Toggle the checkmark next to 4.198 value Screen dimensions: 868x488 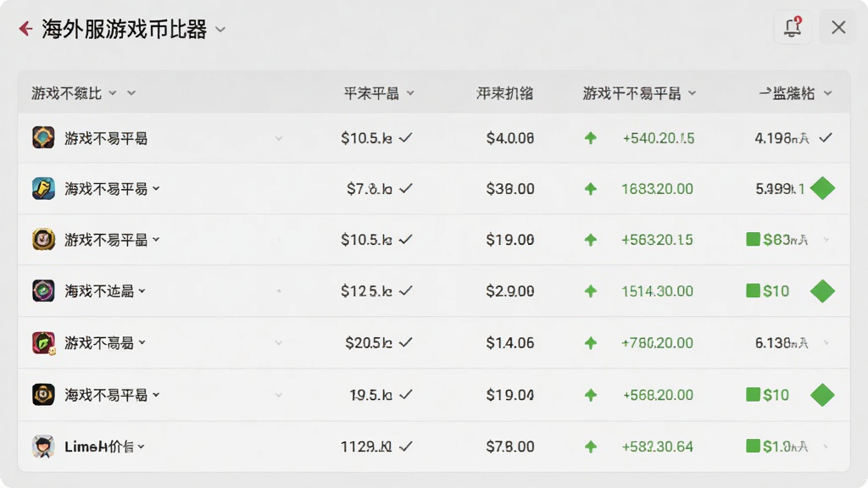pyautogui.click(x=826, y=138)
